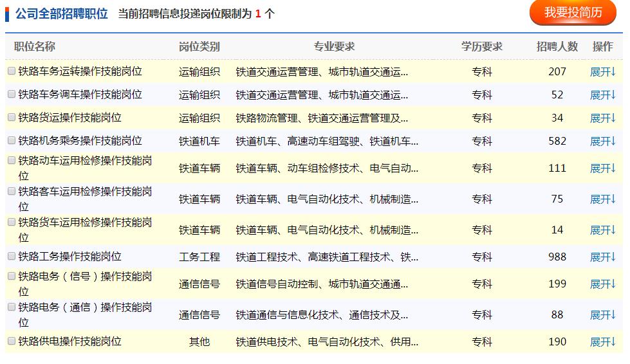Open 展开 for 铁路动车运用检修操作技能岗位
This screenshot has height=364, width=630.
(x=603, y=168)
